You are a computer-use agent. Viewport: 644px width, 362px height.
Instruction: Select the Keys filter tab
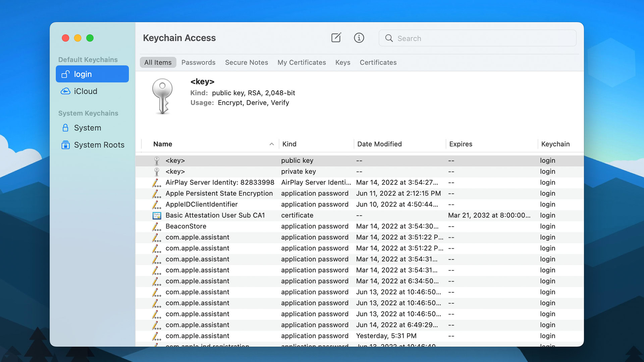pos(342,62)
